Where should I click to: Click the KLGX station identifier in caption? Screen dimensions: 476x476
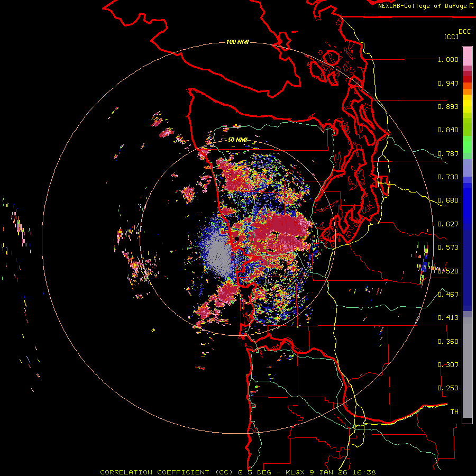coord(296,472)
